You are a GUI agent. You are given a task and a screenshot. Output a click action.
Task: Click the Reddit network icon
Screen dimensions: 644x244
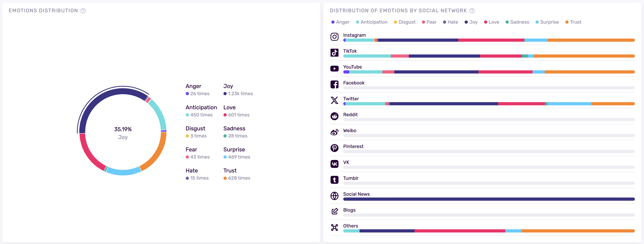(334, 116)
